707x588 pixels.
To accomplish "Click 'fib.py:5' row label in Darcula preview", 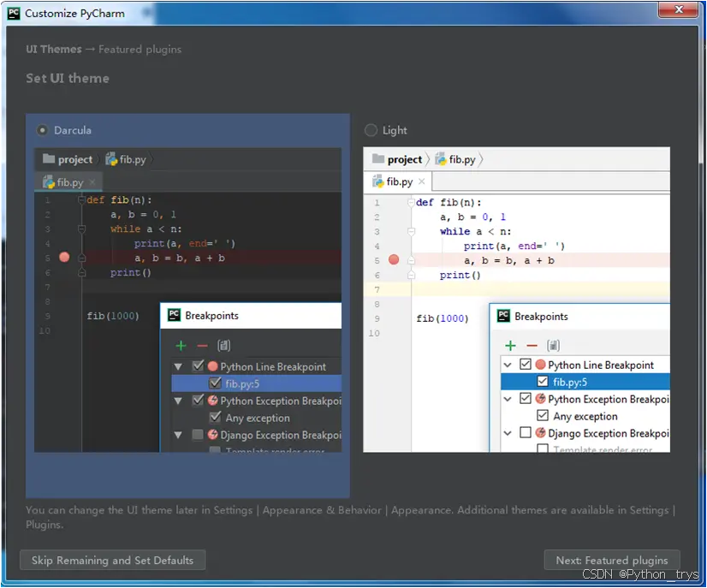I will click(242, 383).
